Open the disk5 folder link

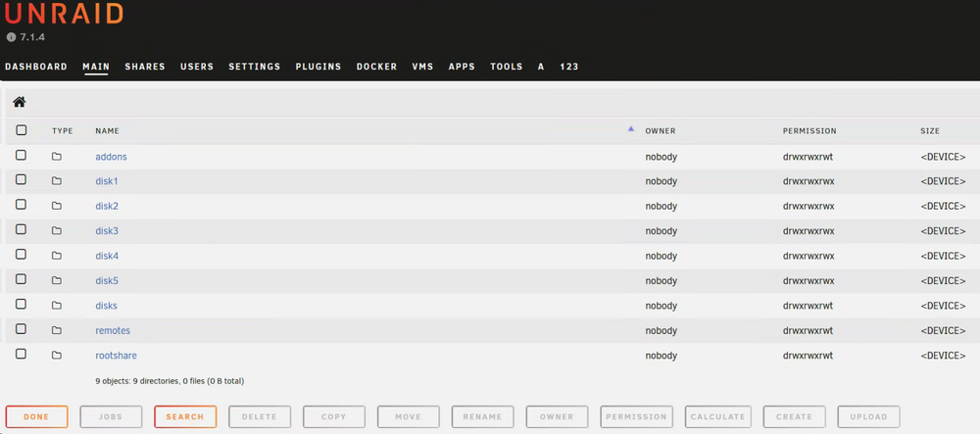tap(107, 281)
